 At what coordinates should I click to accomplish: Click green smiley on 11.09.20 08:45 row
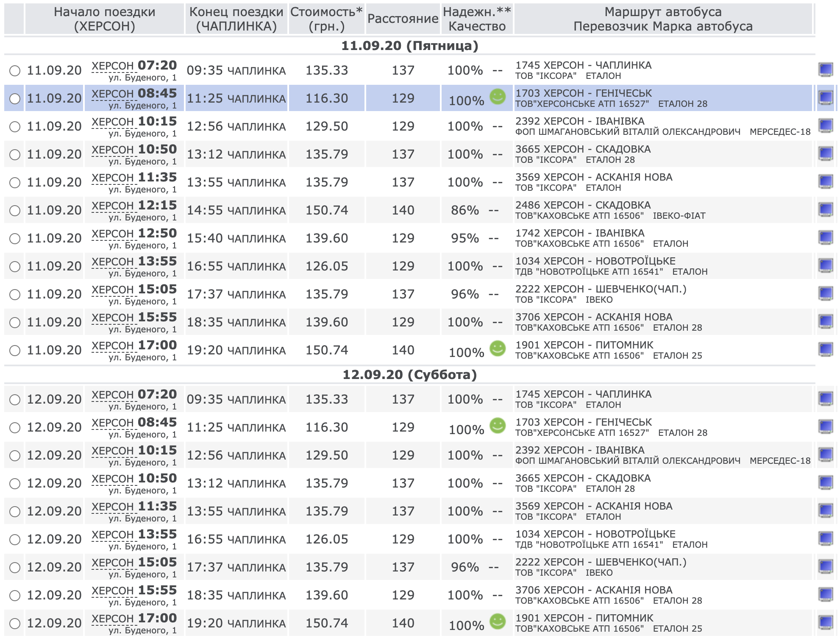pos(498,97)
